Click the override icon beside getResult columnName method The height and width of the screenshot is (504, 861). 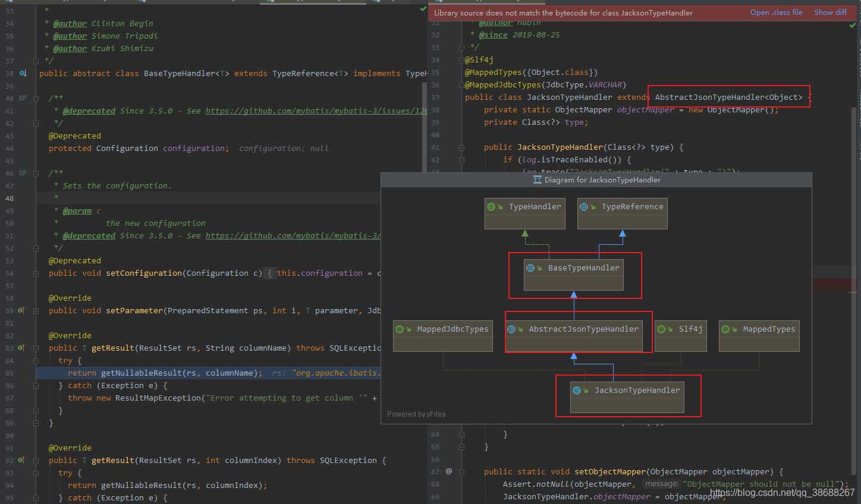(x=21, y=348)
